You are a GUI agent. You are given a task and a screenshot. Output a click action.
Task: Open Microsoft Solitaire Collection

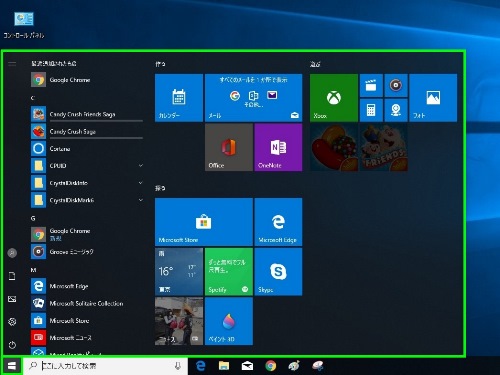coord(87,303)
